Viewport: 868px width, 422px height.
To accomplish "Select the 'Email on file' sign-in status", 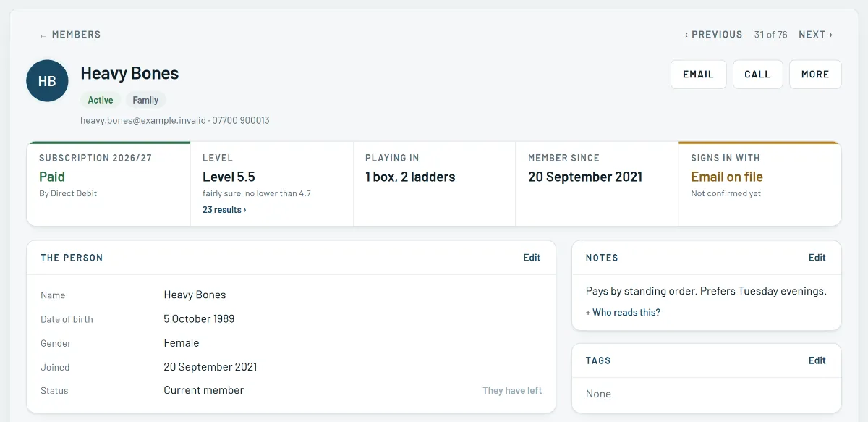I will pos(727,177).
